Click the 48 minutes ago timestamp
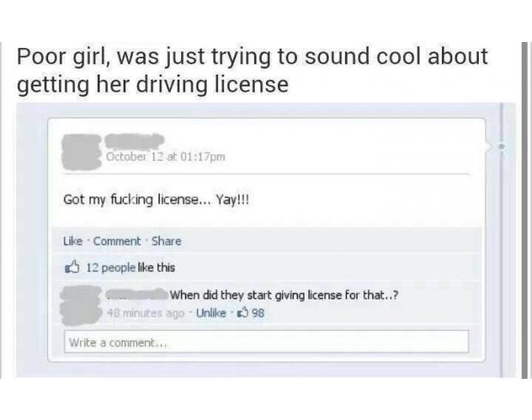 click(x=146, y=313)
